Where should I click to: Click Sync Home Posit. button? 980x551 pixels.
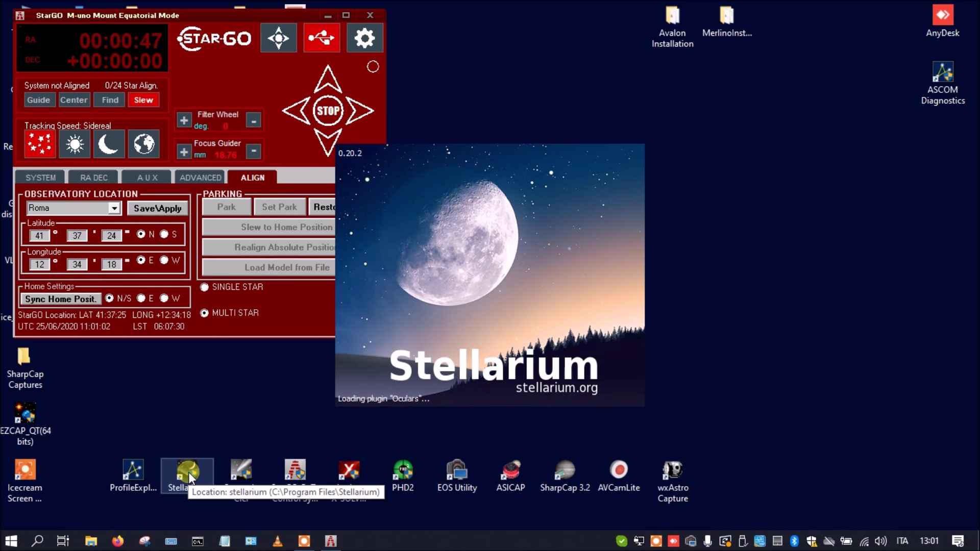tap(61, 299)
